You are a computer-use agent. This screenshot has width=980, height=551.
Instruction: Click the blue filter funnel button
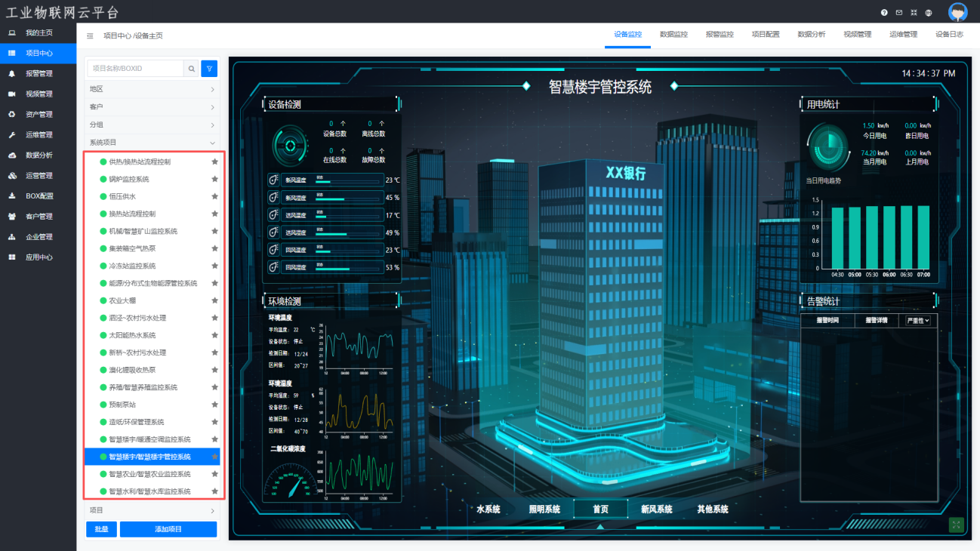pos(209,69)
